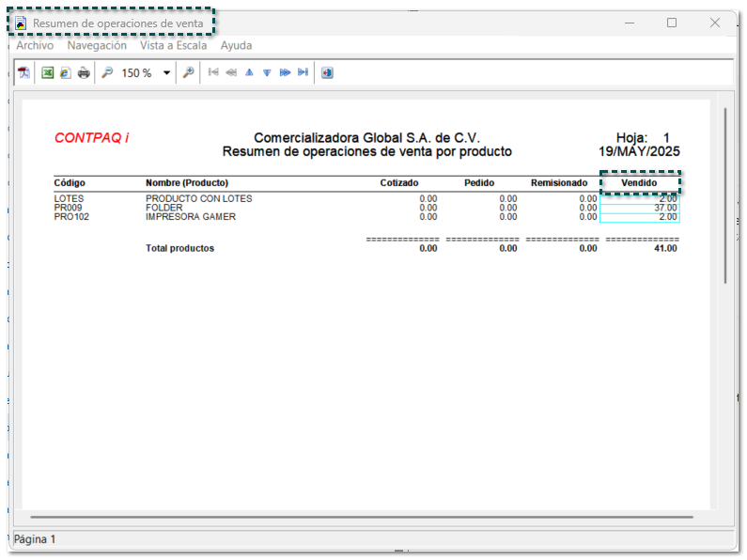Click the horizontal scrollbar at the bottom
The width and height of the screenshot is (747, 560).
[x=361, y=517]
